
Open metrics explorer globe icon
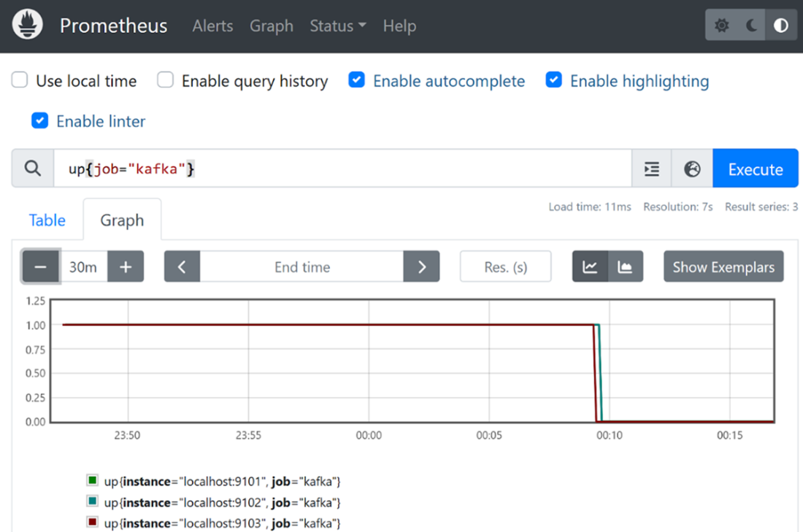click(692, 169)
